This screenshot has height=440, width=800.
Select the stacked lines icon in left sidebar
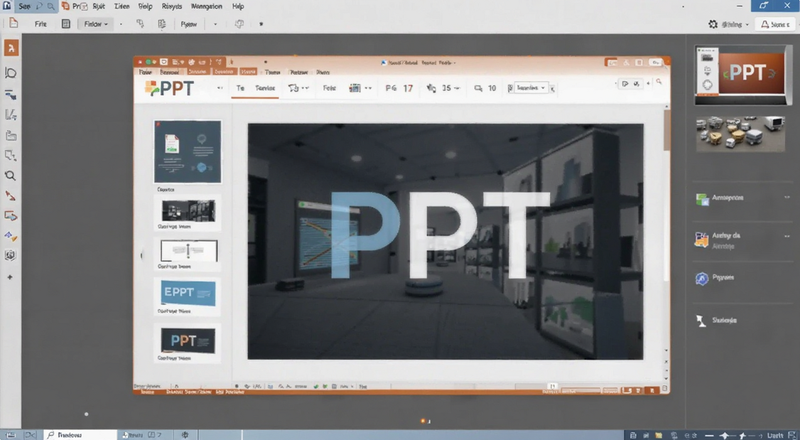tap(11, 95)
